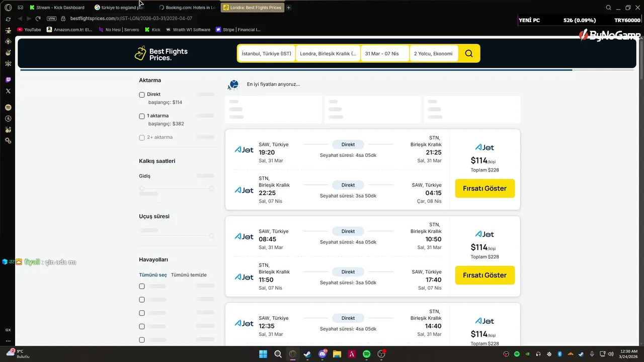
Task: Open the 31 Mar - 07 Nis date picker
Action: tap(385, 54)
